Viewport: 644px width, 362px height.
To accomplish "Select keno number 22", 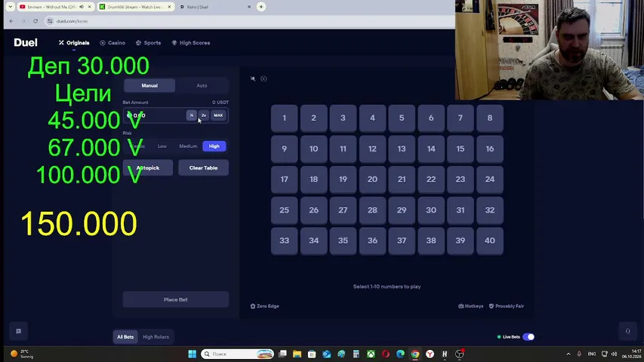I will [431, 179].
